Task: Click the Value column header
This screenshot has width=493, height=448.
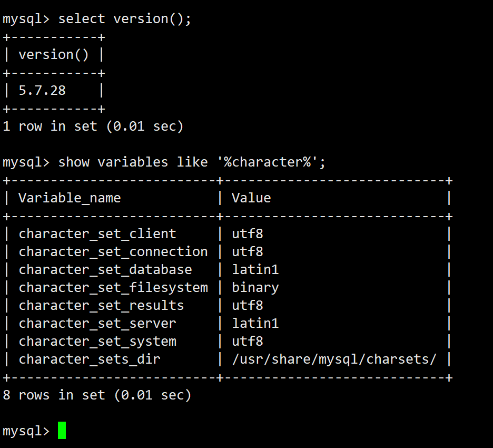Action: (251, 198)
